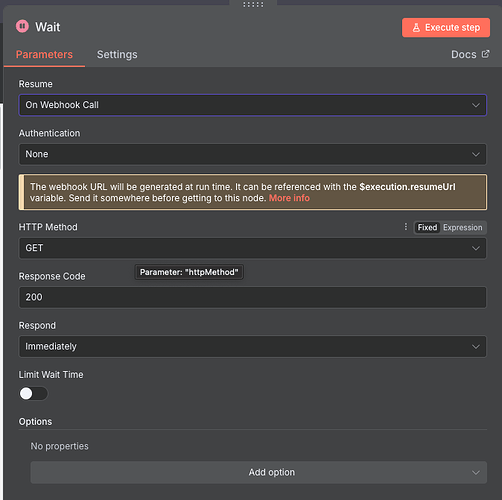The image size is (502, 500).
Task: Open HTTP Method three-dot options menu
Action: (x=406, y=227)
